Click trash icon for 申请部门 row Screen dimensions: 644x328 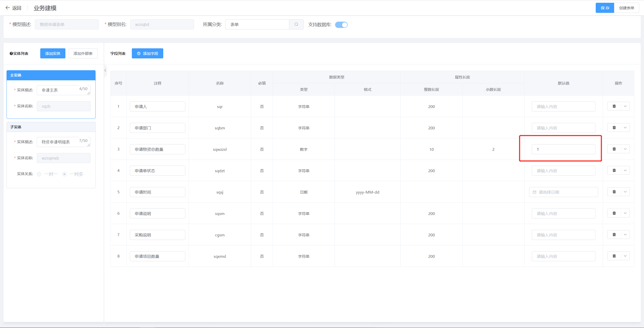(614, 128)
